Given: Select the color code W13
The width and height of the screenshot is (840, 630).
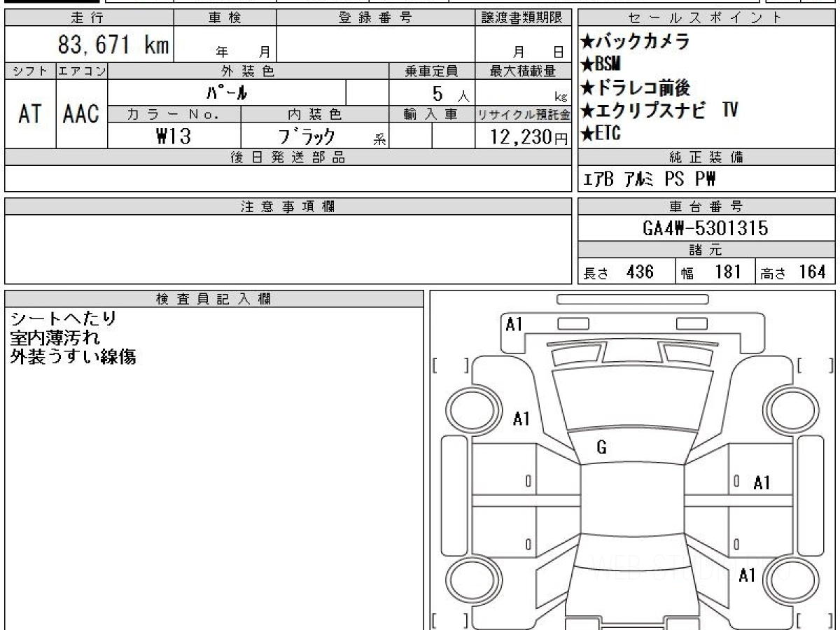Looking at the screenshot, I should (174, 136).
